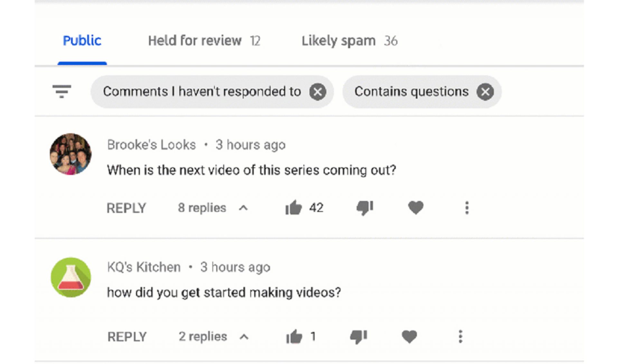The height and width of the screenshot is (364, 618).
Task: Heart KQ's Kitchen comment
Action: 409,336
